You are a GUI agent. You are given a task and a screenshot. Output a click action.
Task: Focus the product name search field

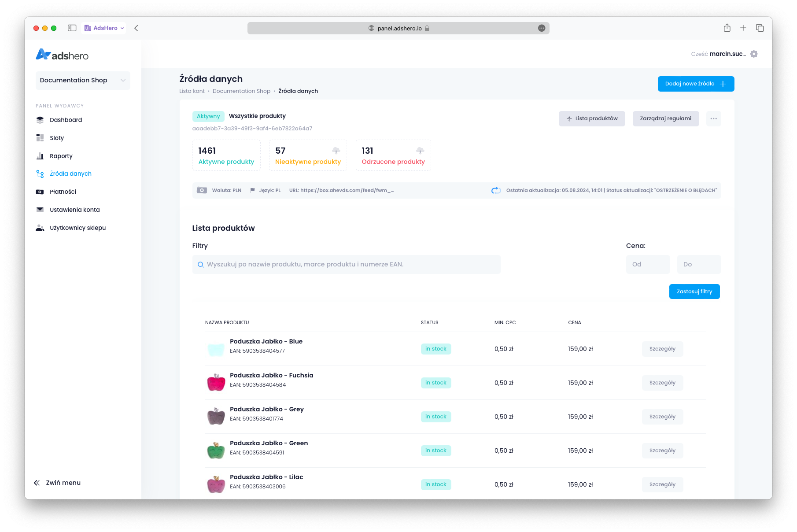(346, 264)
